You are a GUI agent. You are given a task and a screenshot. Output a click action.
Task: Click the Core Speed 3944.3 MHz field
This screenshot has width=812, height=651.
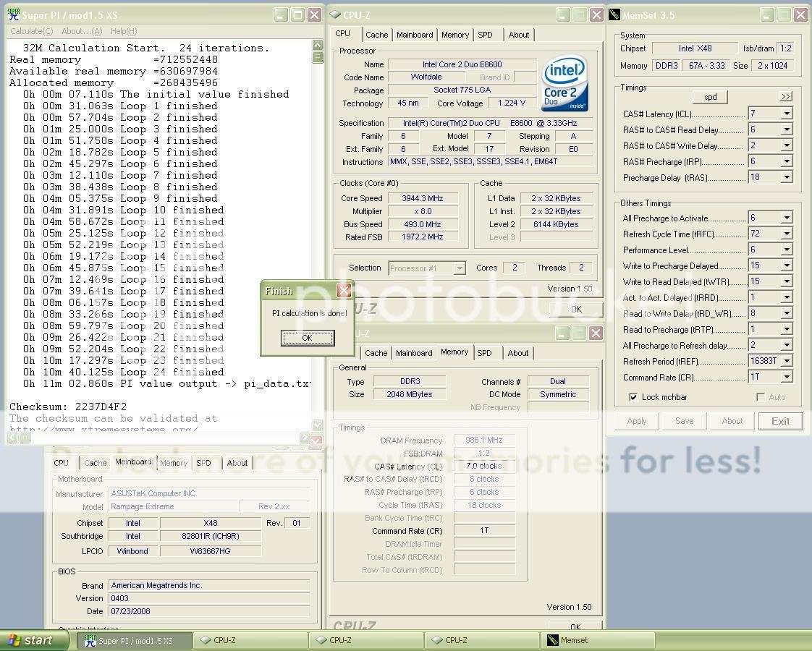pyautogui.click(x=423, y=198)
